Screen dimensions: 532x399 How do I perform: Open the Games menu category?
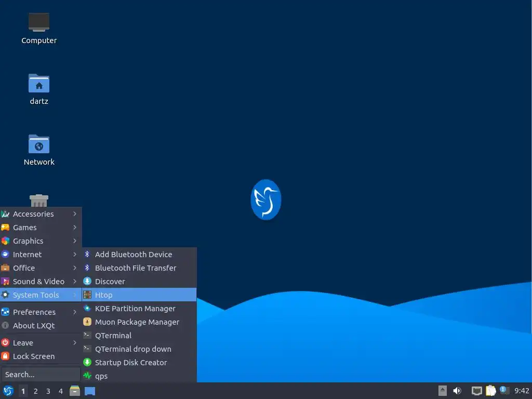41,228
